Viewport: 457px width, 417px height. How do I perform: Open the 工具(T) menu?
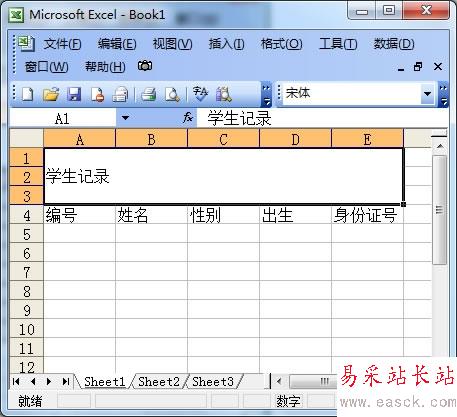coord(338,44)
